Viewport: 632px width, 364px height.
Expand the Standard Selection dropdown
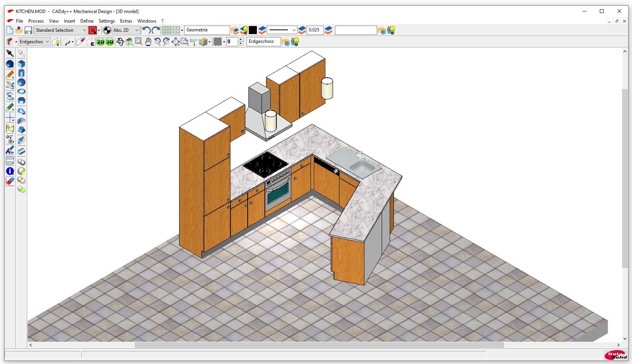pyautogui.click(x=84, y=30)
